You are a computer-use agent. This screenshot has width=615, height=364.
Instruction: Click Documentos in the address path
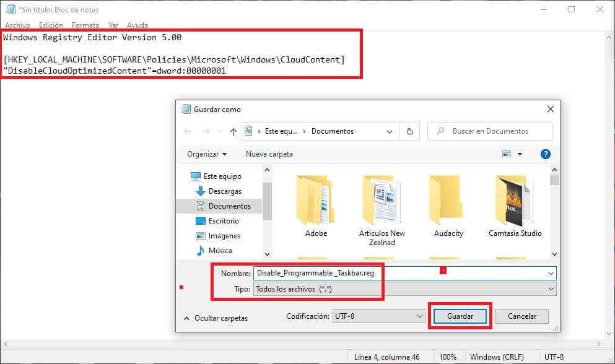[x=332, y=131]
